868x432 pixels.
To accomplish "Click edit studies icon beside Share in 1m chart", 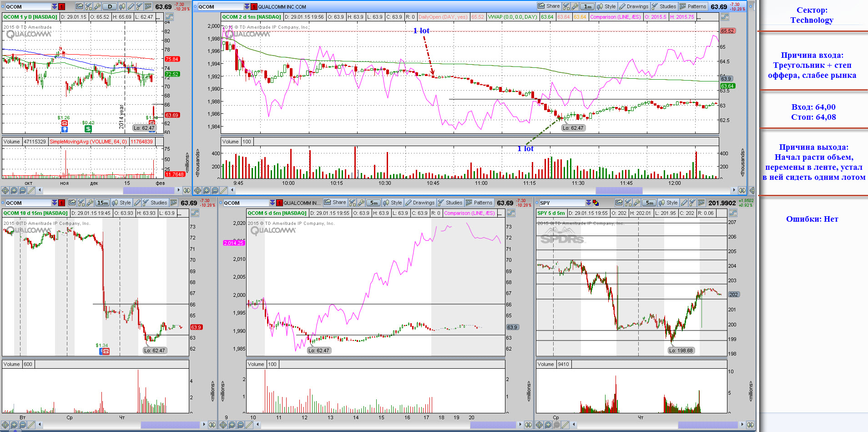I will coord(566,6).
